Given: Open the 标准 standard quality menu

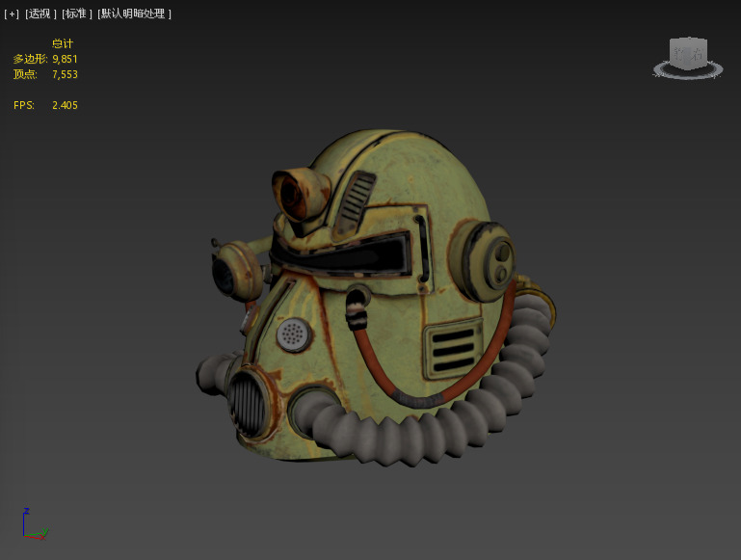Looking at the screenshot, I should pyautogui.click(x=77, y=14).
